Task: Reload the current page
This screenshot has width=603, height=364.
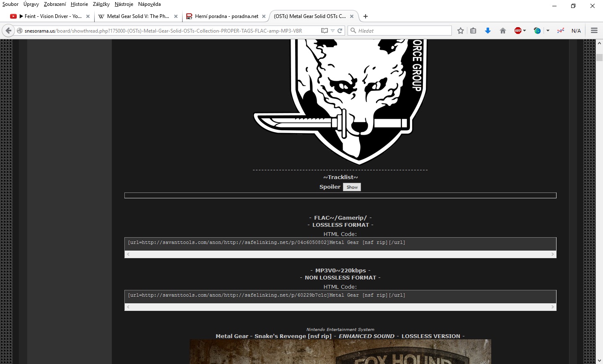Action: click(340, 31)
